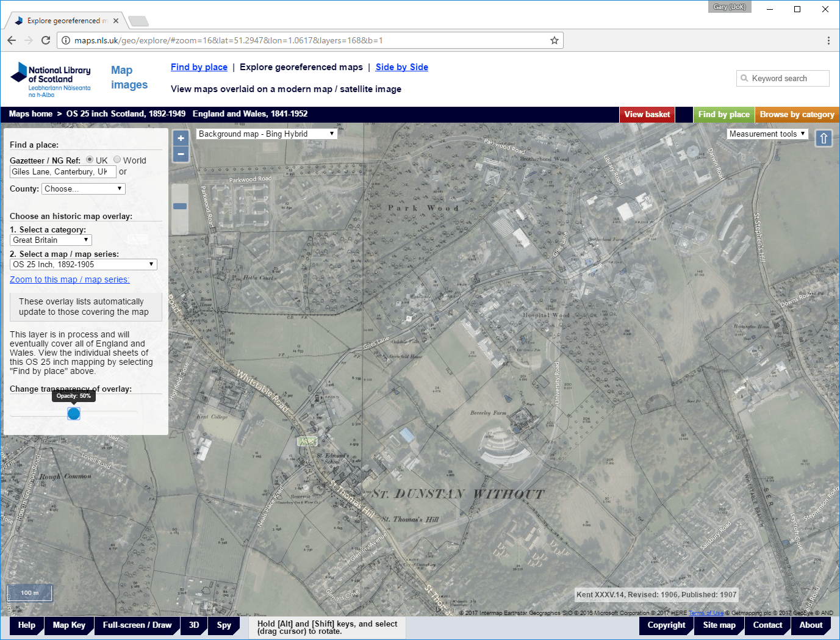Open OS 25 inch Scotland, 1892-1949 breadcrumb
The width and height of the screenshot is (840, 640).
[126, 114]
